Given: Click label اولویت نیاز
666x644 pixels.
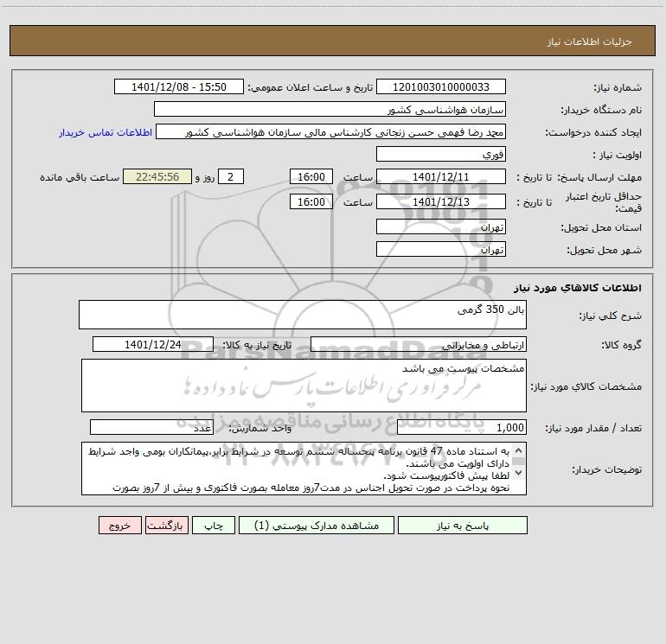Looking at the screenshot, I should point(618,155).
